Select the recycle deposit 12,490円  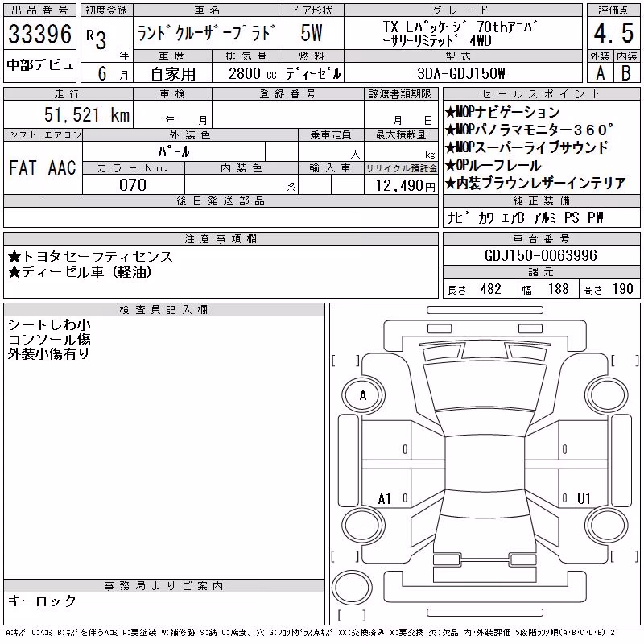pos(406,186)
